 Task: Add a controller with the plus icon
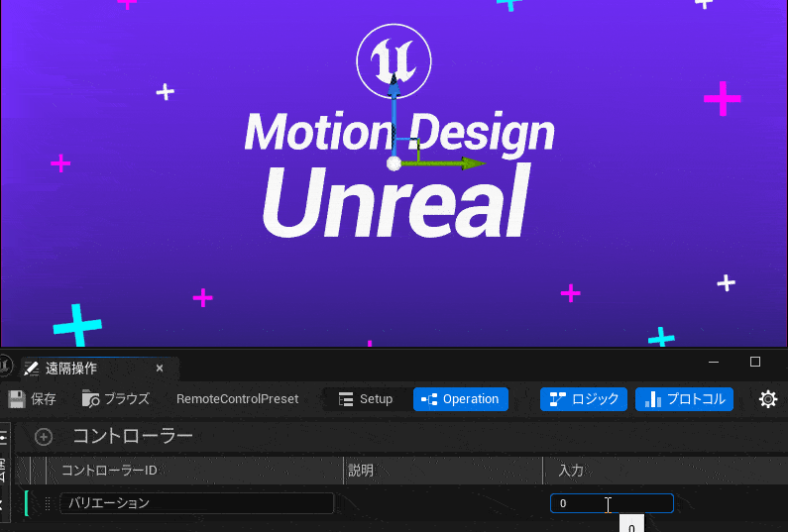44,437
